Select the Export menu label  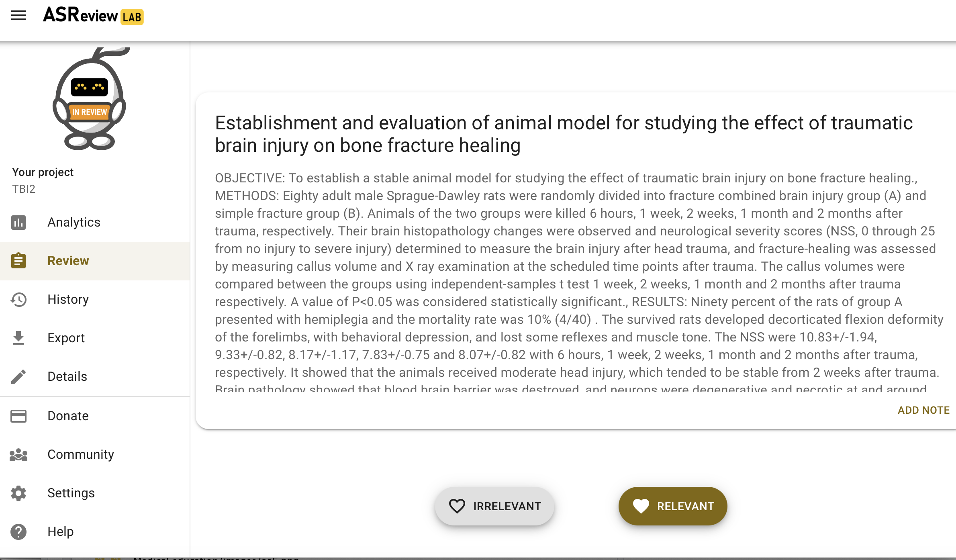pos(66,338)
